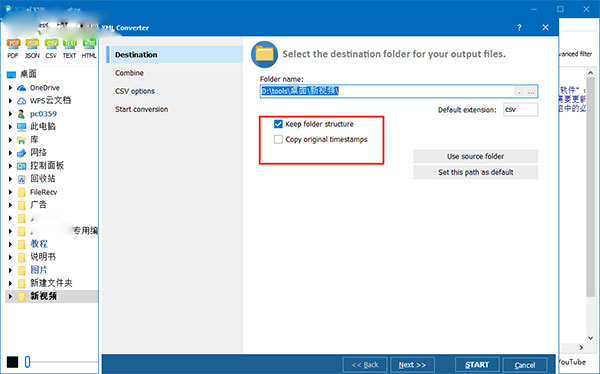Click the 说明书 folder icon
Viewport: 600px width, 374px height.
pyautogui.click(x=22, y=257)
